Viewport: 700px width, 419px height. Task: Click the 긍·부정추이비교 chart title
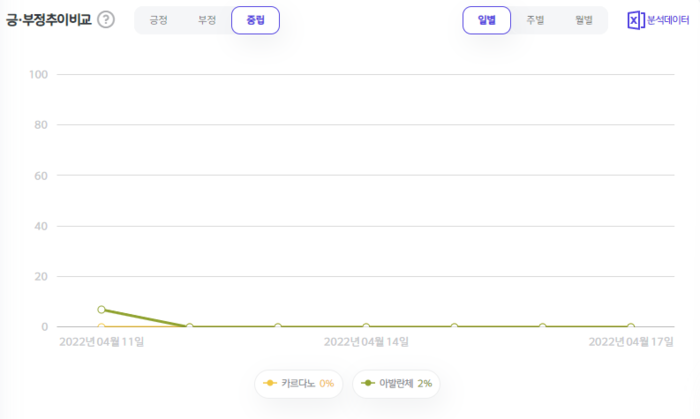coord(48,20)
